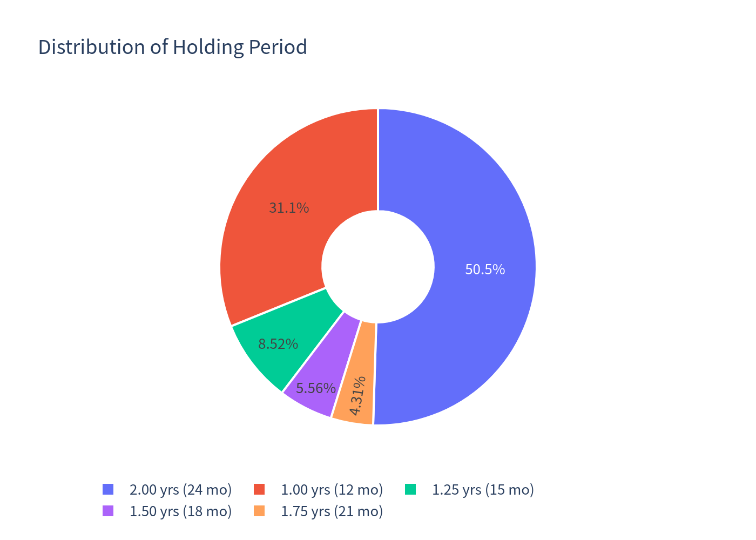
Task: Toggle the 1.25 yrs (15 mo) legend label
Action: (x=483, y=490)
